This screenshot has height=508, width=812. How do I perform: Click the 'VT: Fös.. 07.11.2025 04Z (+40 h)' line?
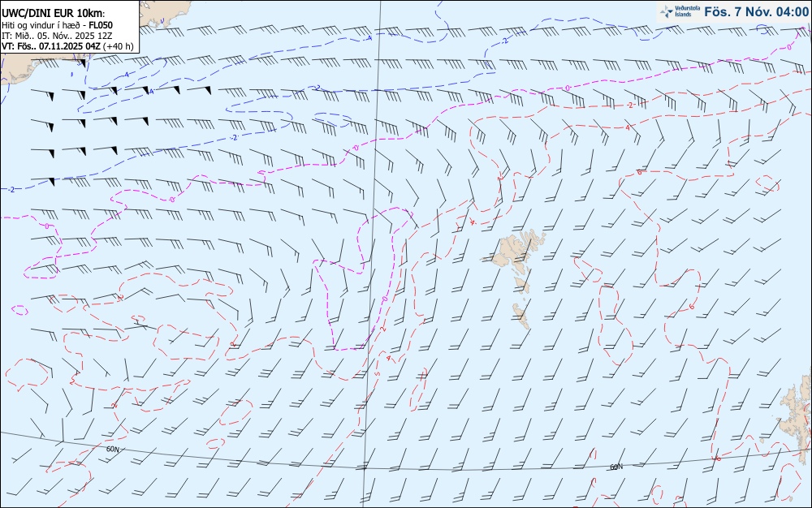coord(67,46)
